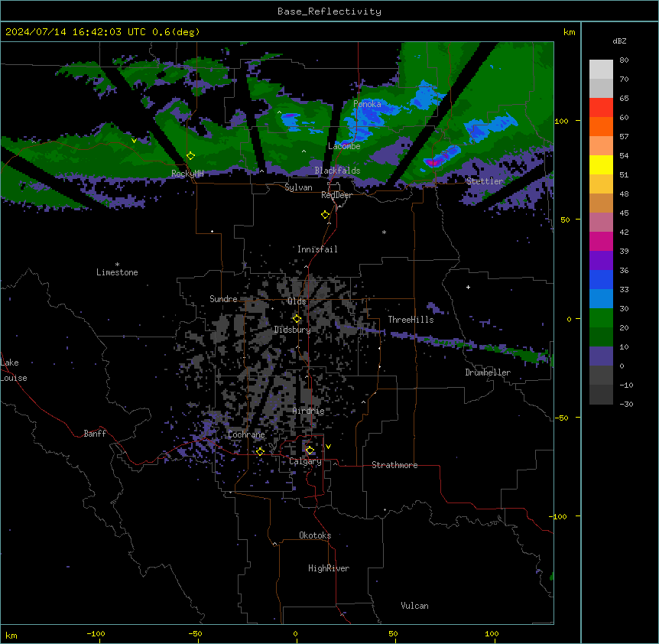This screenshot has width=659, height=644.
Task: Click the Ponoka city label
Action: click(x=367, y=104)
